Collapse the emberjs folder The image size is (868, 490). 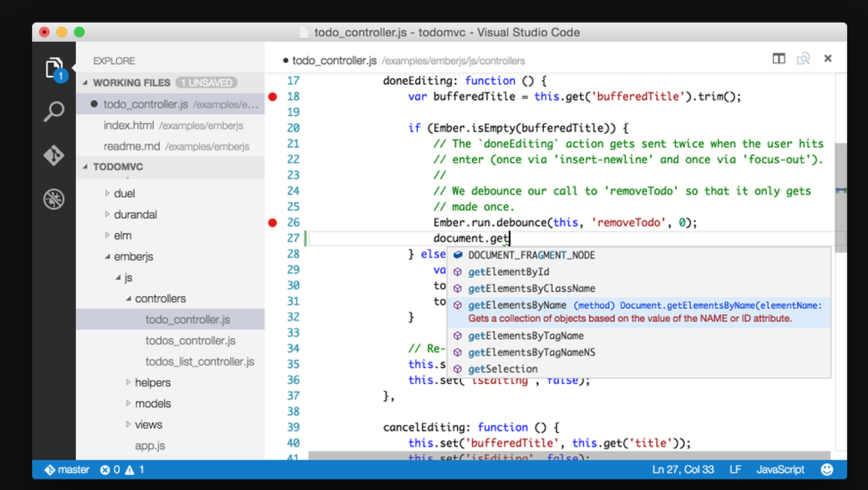108,257
